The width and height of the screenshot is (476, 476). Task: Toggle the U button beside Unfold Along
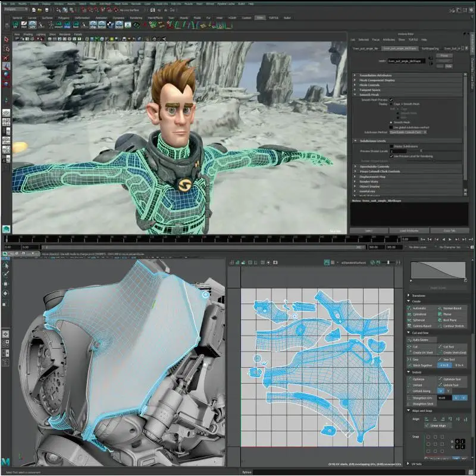[440, 391]
